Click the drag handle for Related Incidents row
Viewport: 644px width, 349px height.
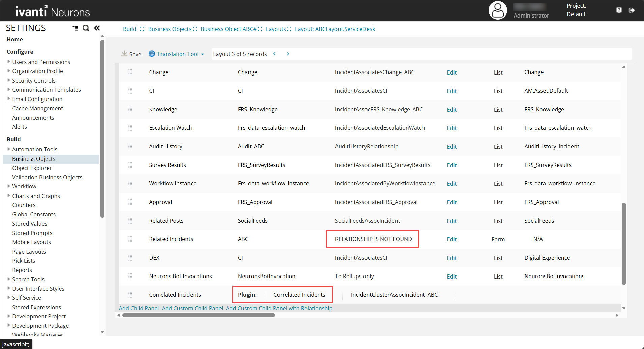[x=130, y=239]
